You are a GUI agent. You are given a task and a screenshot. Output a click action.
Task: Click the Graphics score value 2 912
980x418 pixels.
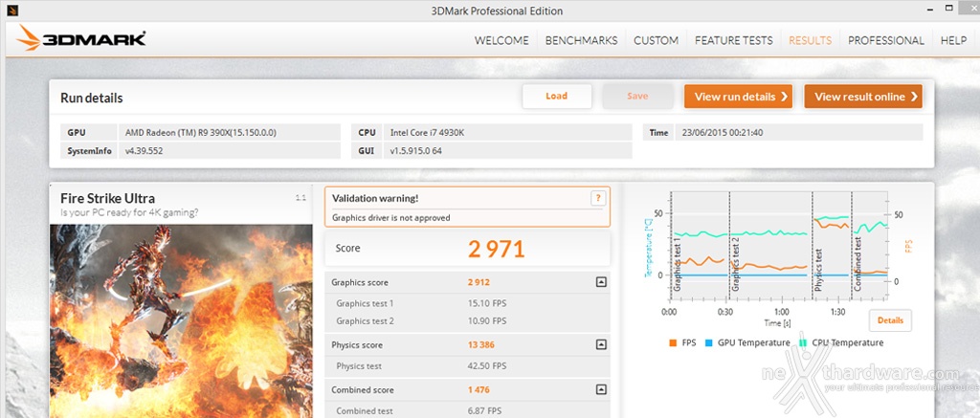coord(479,282)
